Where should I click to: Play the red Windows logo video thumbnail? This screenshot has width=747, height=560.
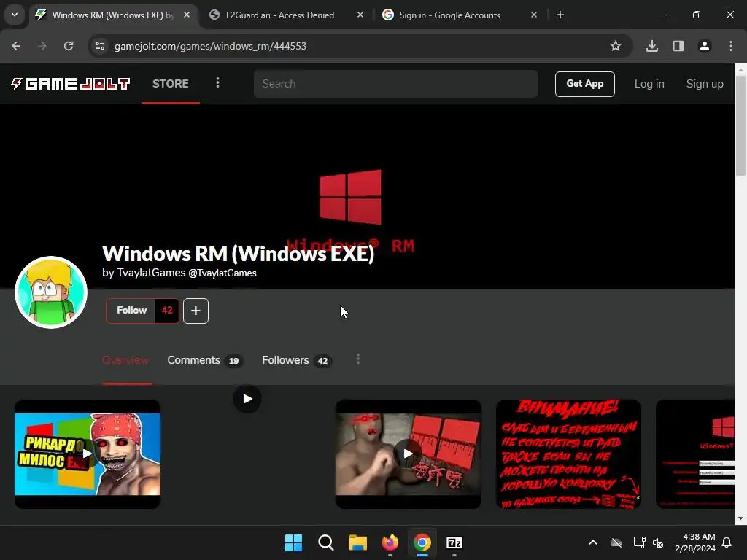pyautogui.click(x=409, y=454)
